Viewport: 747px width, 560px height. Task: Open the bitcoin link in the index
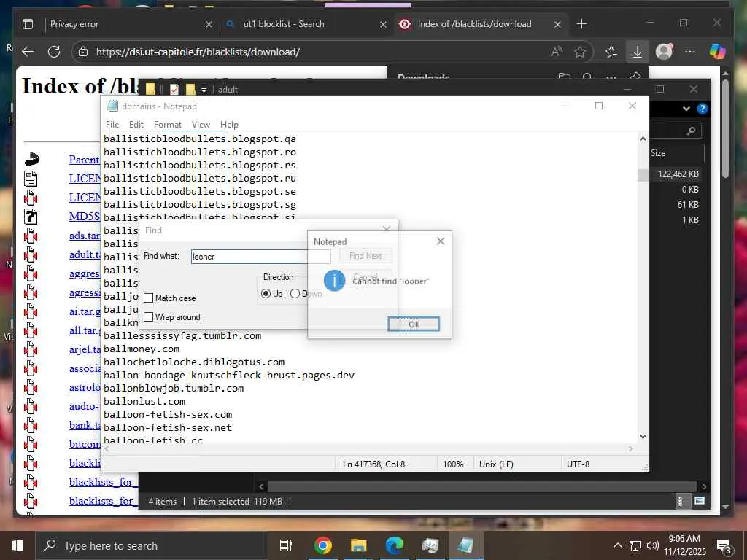pyautogui.click(x=85, y=444)
